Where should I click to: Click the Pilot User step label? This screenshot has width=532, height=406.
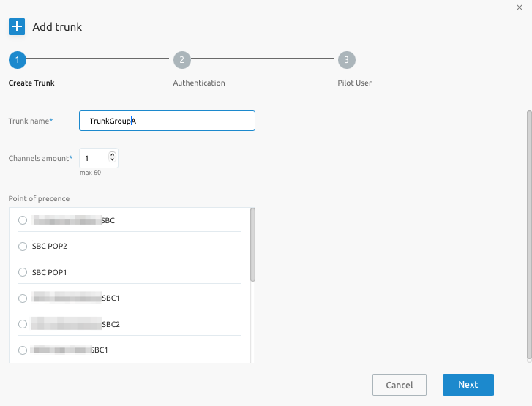(x=354, y=83)
